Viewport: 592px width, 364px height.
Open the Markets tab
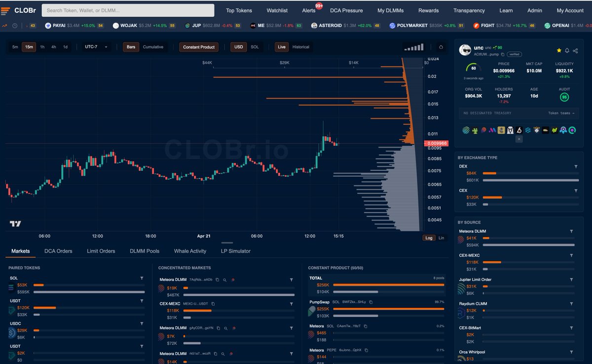coord(20,251)
